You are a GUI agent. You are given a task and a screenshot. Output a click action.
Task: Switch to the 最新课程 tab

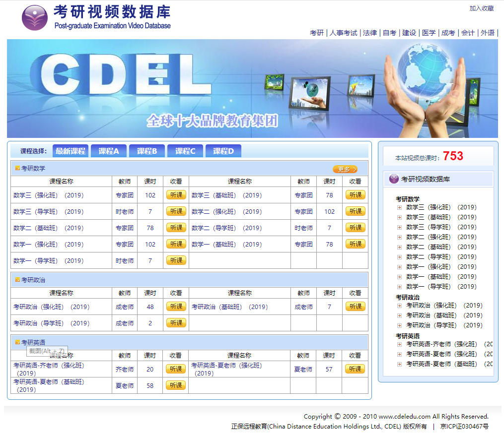(x=70, y=151)
